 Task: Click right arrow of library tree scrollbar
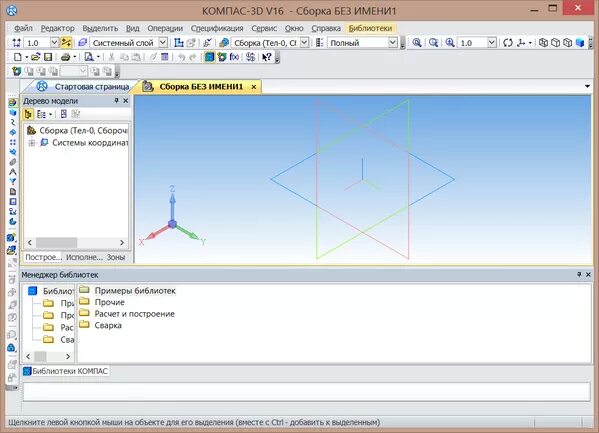click(x=68, y=356)
